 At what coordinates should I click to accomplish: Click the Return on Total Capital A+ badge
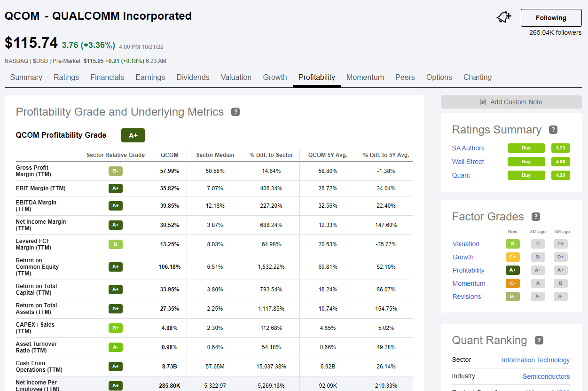[116, 289]
